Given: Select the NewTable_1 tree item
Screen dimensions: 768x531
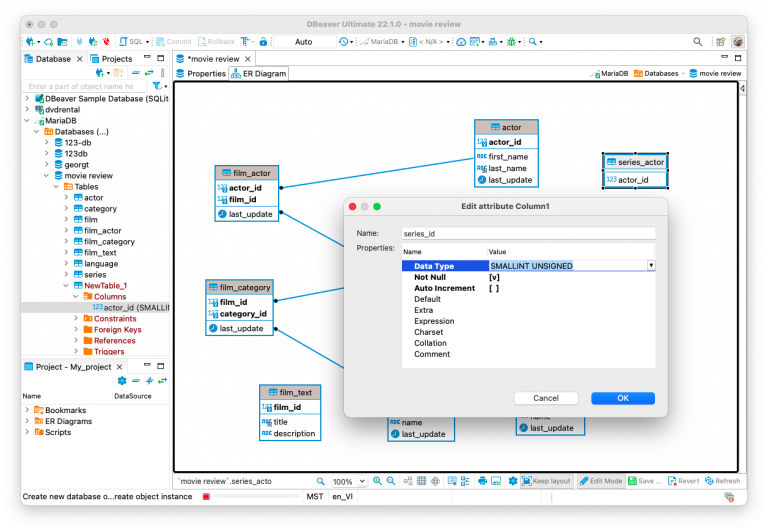Looking at the screenshot, I should click(105, 286).
